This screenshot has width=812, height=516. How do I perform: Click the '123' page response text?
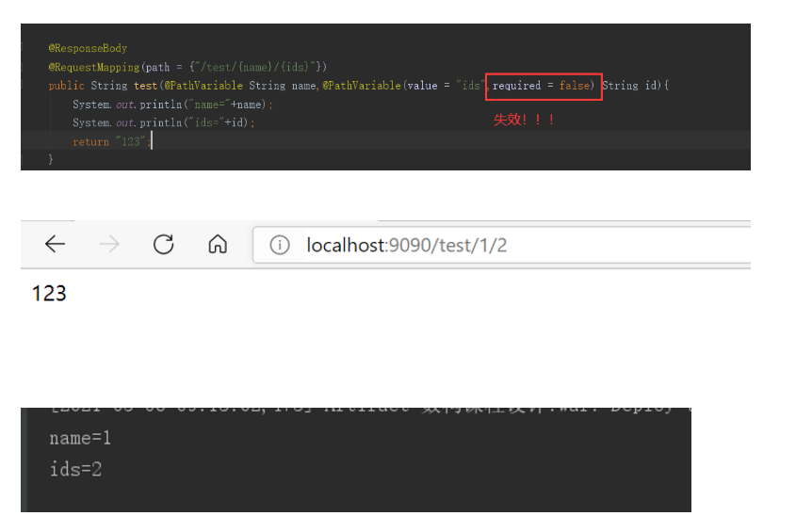pyautogui.click(x=49, y=294)
